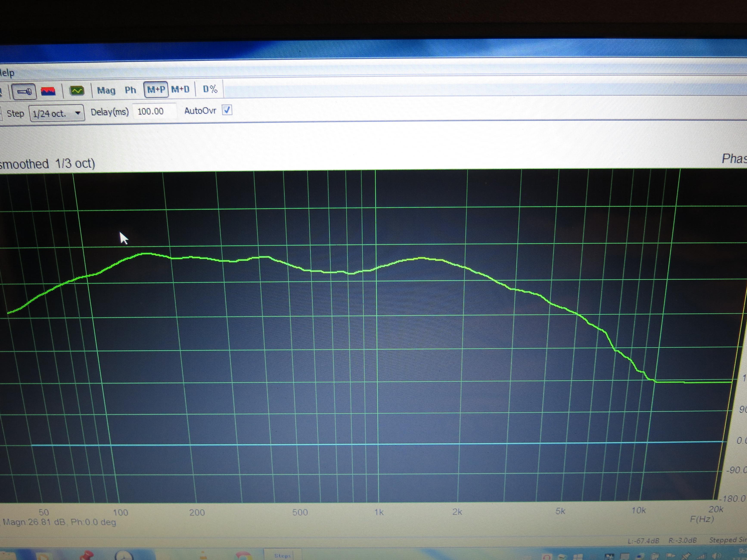Screen dimensions: 747x560
Task: Click the Delay(ms) input field
Action: pyautogui.click(x=155, y=111)
